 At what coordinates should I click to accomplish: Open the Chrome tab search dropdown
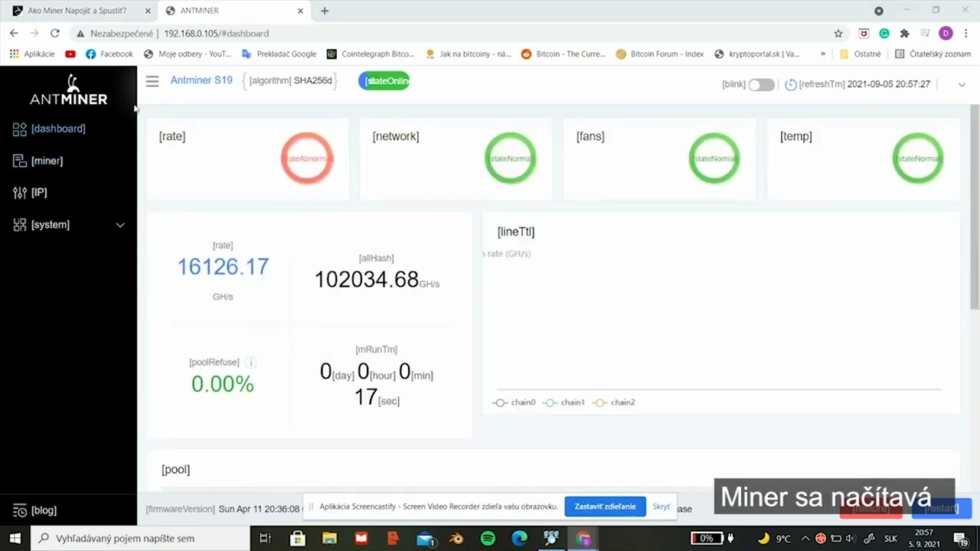point(879,11)
